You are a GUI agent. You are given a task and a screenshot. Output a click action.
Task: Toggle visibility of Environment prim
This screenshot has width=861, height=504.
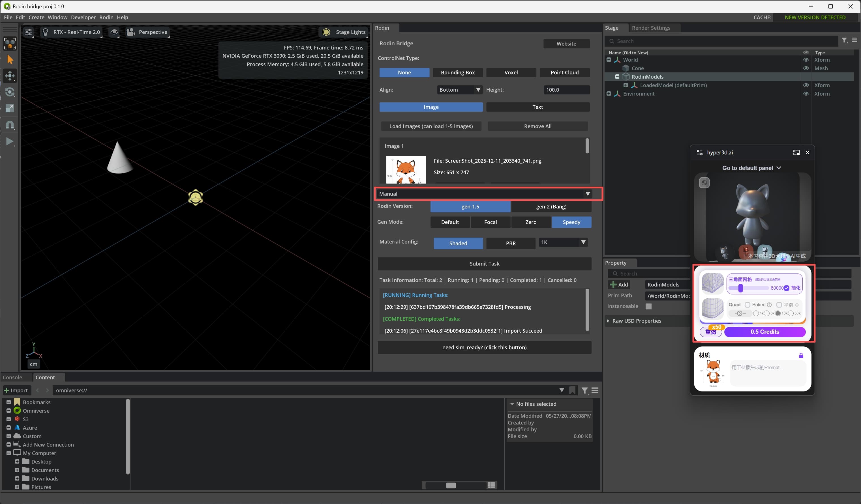click(806, 94)
